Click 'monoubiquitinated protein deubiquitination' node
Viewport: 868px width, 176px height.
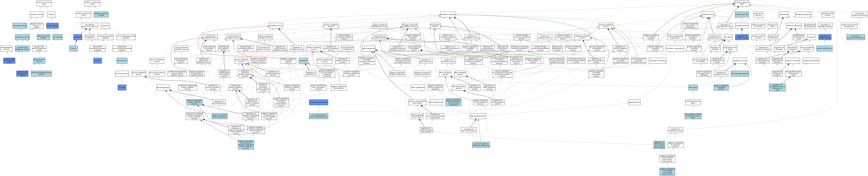tap(318, 116)
